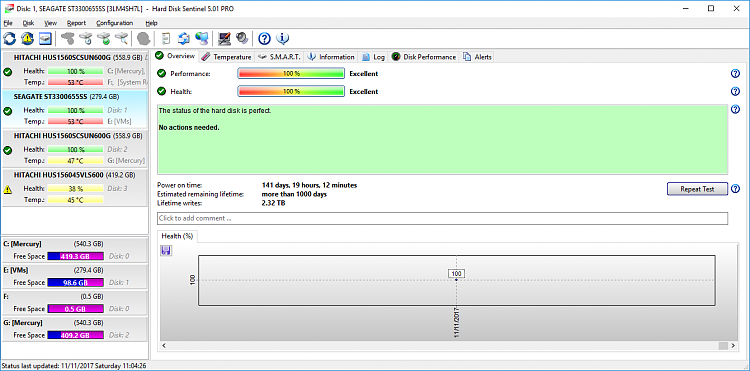The image size is (750, 371).
Task: Click the About info bubble toolbar icon
Action: 283,38
